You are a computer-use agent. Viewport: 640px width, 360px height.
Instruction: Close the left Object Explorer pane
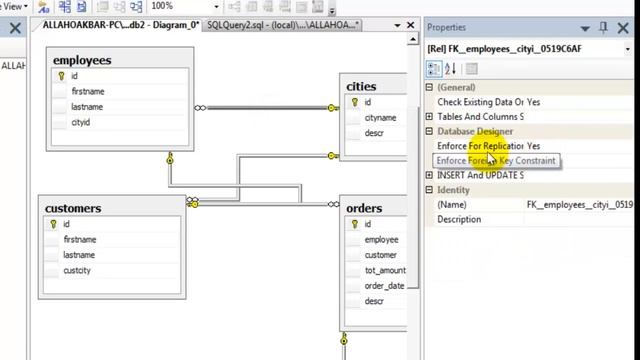15,28
